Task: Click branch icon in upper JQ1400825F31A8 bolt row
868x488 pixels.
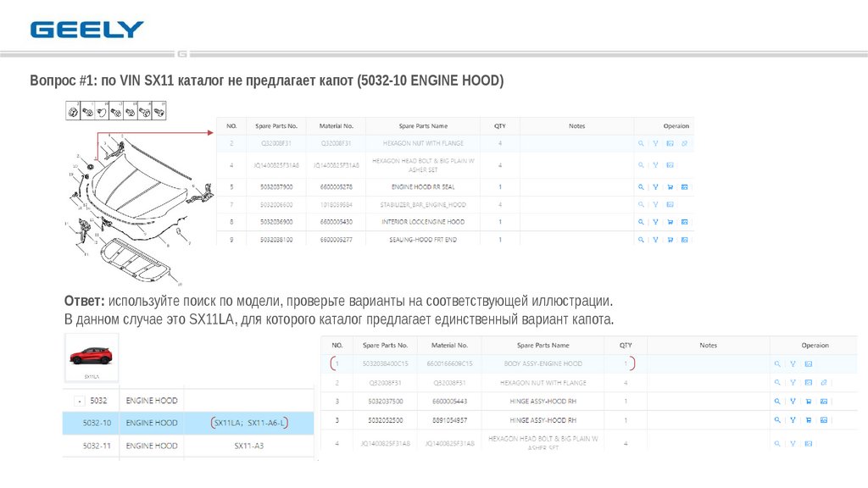Action: (x=655, y=165)
